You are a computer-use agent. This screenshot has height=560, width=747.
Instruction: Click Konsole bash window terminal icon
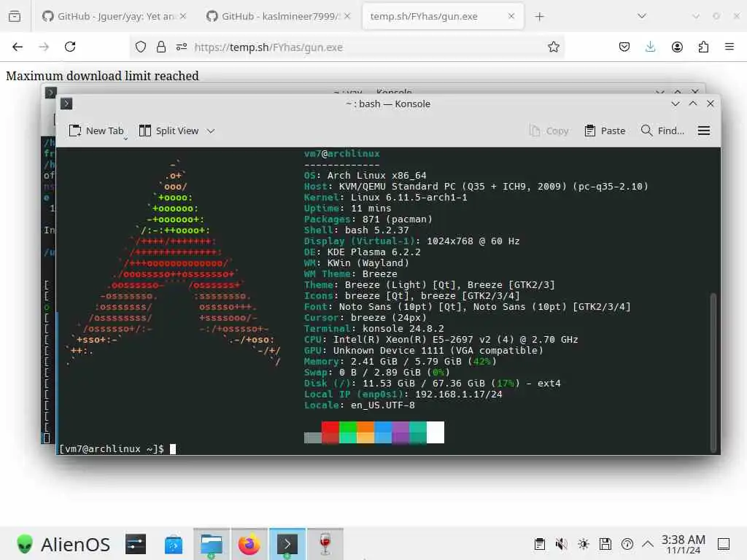point(66,104)
